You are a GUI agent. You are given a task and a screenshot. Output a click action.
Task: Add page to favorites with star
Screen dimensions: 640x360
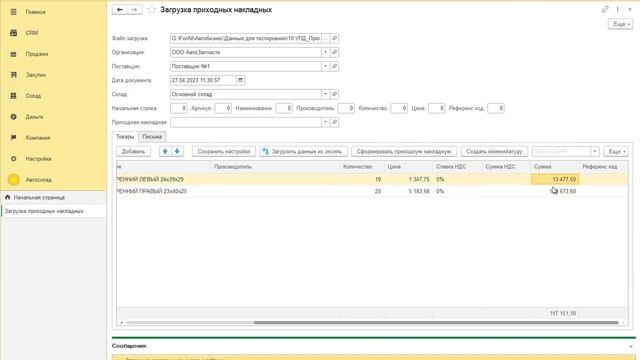pos(151,10)
